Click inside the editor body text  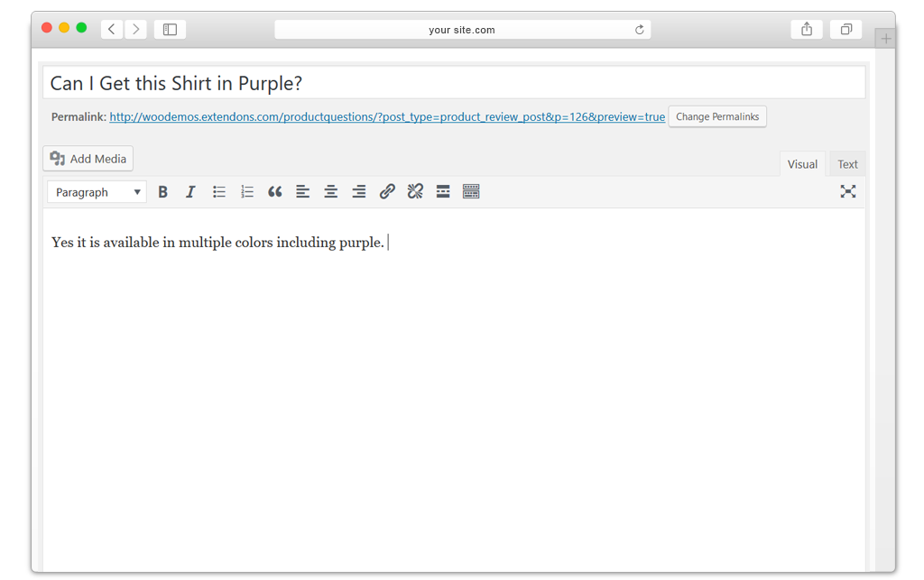tap(217, 242)
